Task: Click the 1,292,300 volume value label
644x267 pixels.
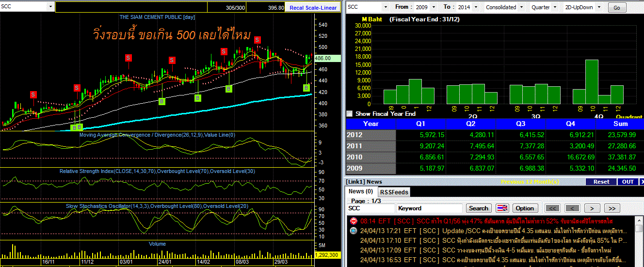Action: tap(328, 254)
